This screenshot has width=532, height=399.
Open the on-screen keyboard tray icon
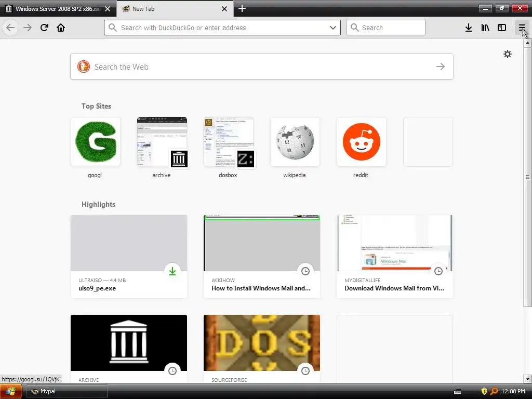click(x=458, y=392)
